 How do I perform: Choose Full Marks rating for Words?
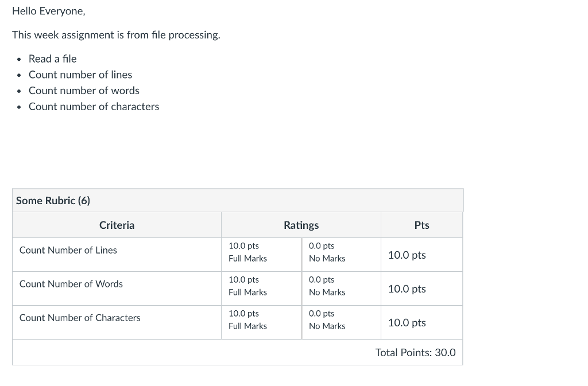[261, 288]
